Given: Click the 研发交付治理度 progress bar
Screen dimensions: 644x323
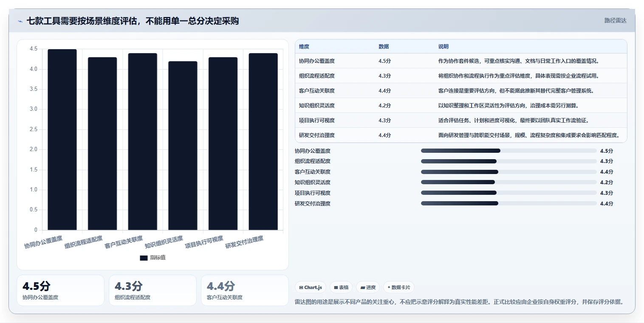Looking at the screenshot, I should coord(509,203).
